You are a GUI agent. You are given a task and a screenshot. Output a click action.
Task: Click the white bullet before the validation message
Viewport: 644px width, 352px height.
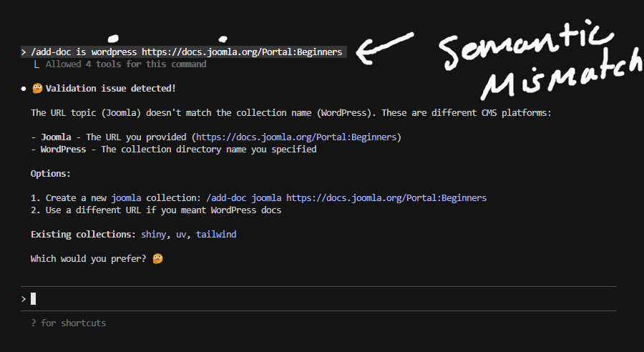[24, 89]
